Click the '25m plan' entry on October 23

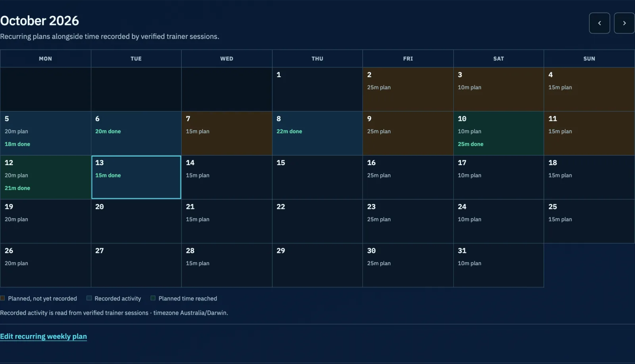[x=379, y=220]
